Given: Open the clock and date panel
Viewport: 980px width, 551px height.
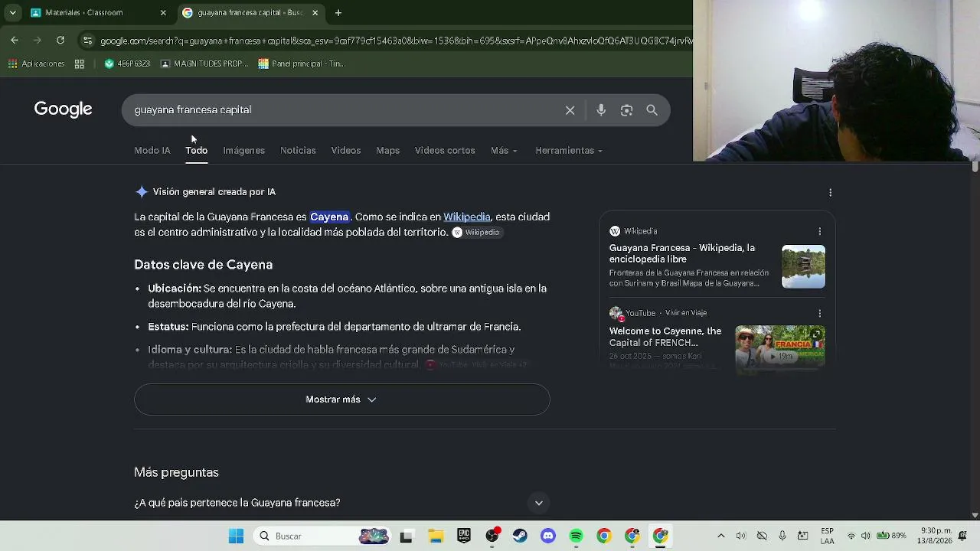Looking at the screenshot, I should [x=936, y=536].
